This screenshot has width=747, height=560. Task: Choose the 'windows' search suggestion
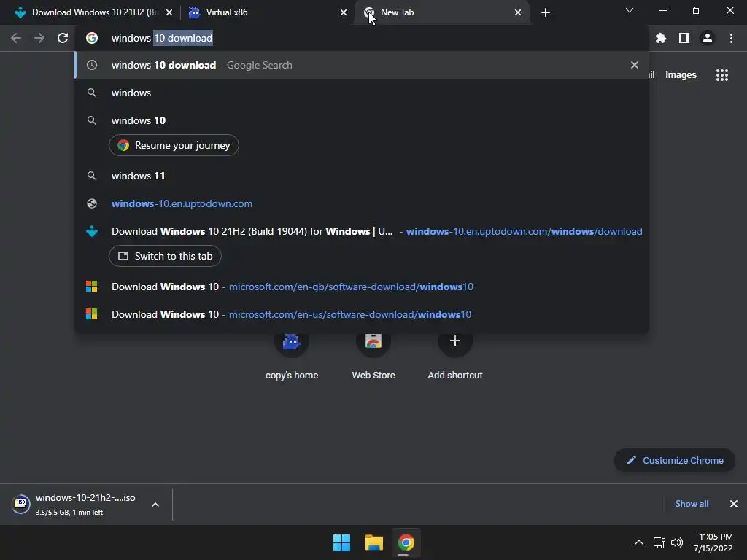pyautogui.click(x=362, y=93)
